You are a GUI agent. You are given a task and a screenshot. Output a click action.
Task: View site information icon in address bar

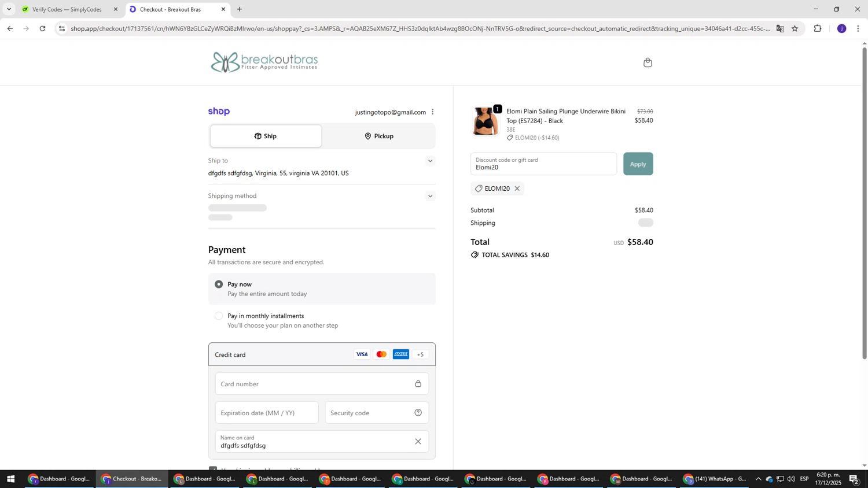click(62, 28)
